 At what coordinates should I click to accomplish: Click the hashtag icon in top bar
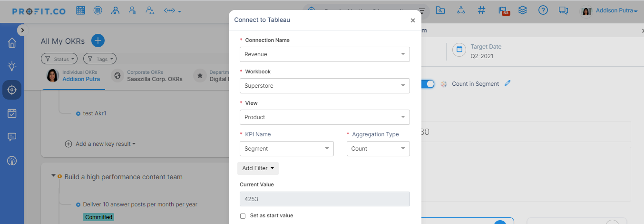tap(481, 10)
